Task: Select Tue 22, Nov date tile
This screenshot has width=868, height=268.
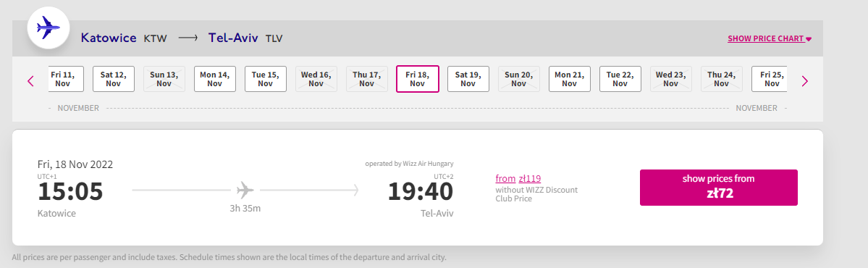Action: coord(620,79)
